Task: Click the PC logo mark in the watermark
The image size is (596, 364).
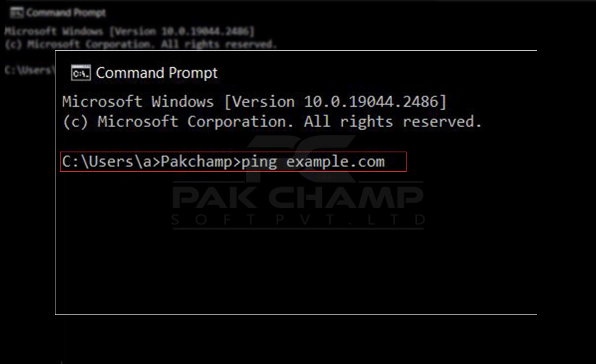Action: 298,159
